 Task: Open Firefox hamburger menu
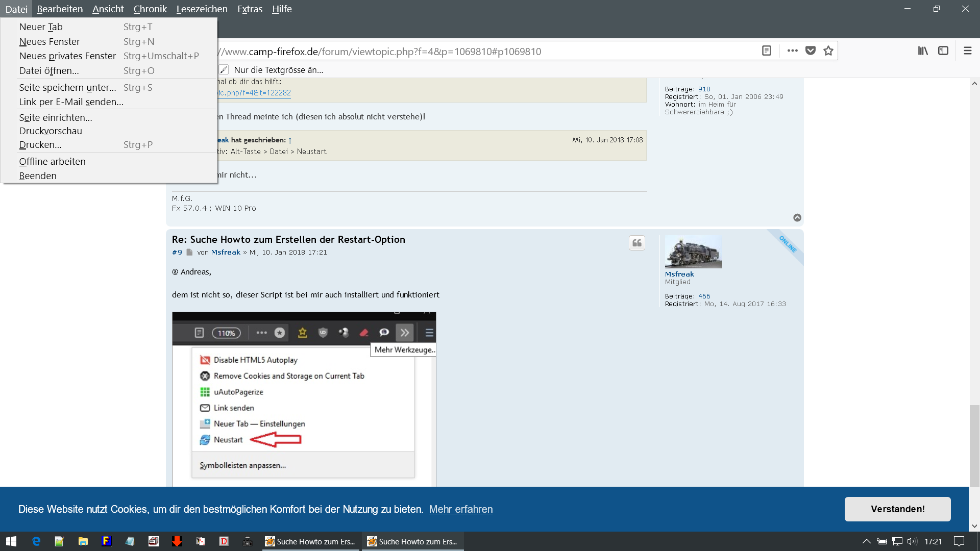point(967,51)
